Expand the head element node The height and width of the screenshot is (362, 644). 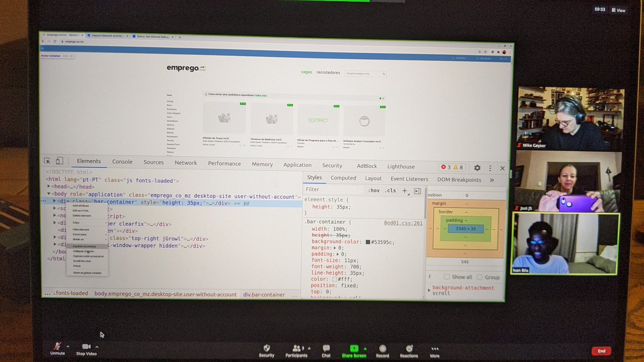(49, 187)
